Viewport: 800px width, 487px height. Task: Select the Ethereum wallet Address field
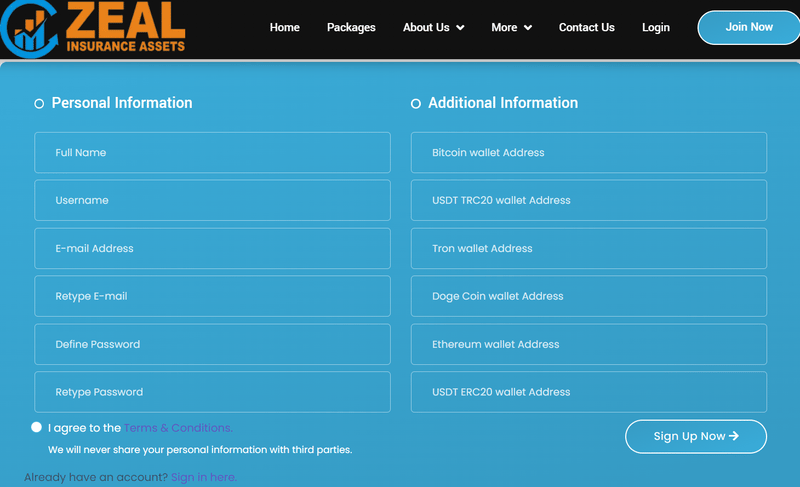pos(589,344)
